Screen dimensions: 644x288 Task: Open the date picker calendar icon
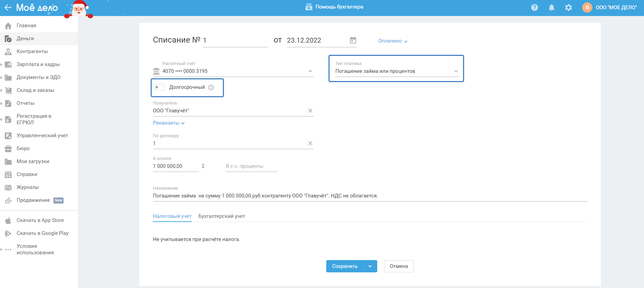353,40
